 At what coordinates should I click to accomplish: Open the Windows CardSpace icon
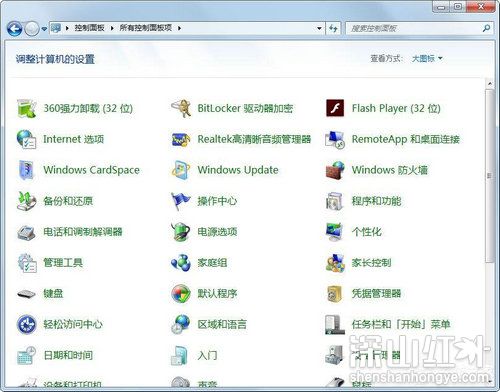[x=26, y=170]
